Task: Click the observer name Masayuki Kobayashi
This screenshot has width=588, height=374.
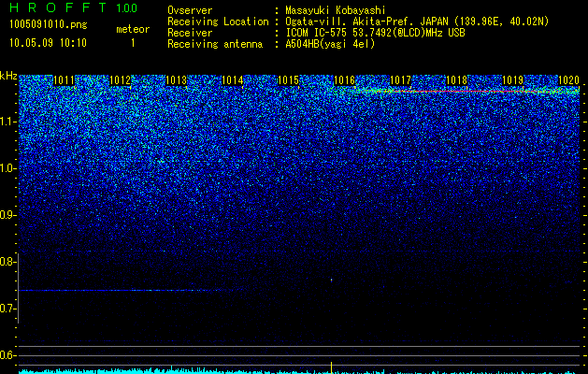Action: (336, 10)
